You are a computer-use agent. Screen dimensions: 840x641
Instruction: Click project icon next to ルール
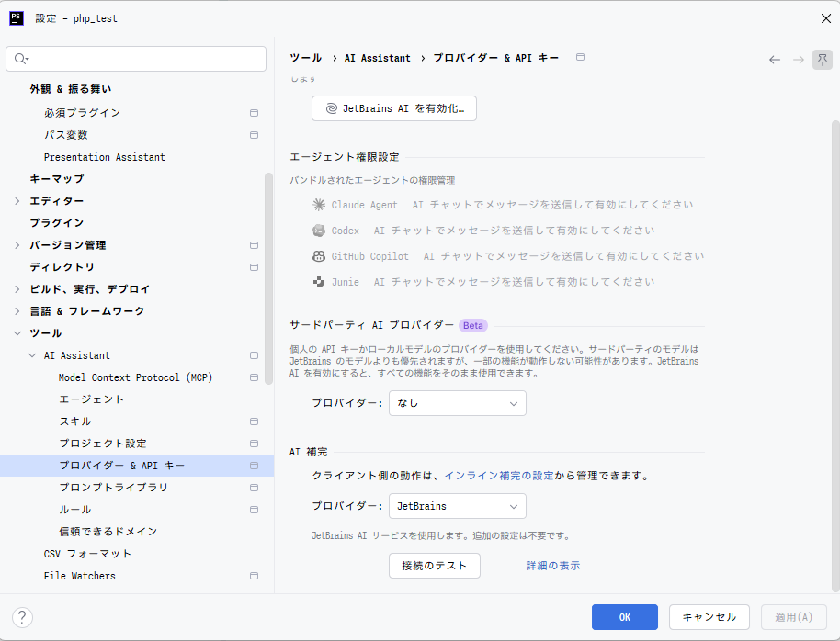(254, 510)
